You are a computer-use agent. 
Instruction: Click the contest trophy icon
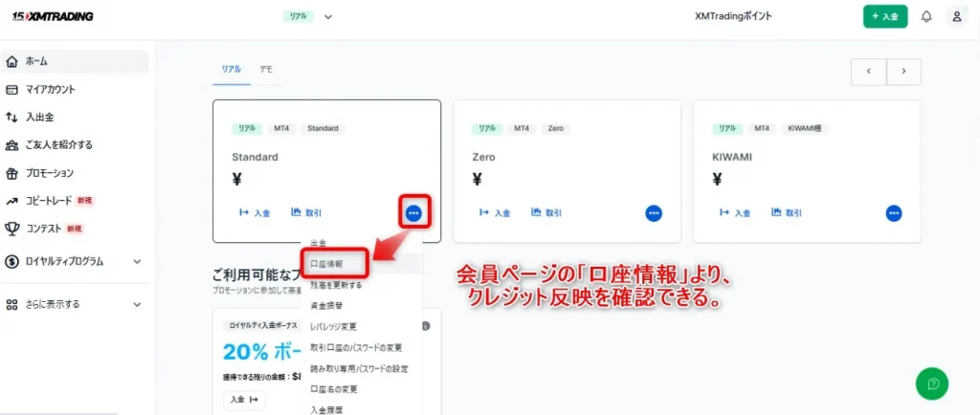coord(11,229)
